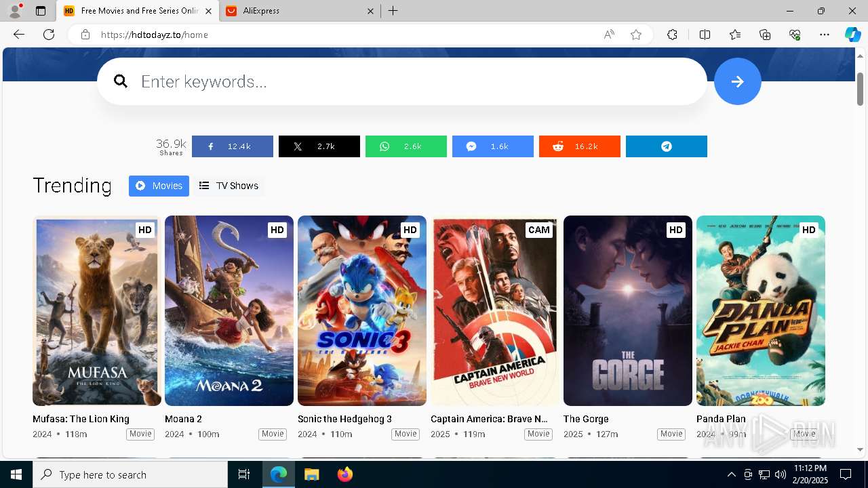This screenshot has width=868, height=488.
Task: Share via Telegram button
Action: tap(667, 146)
